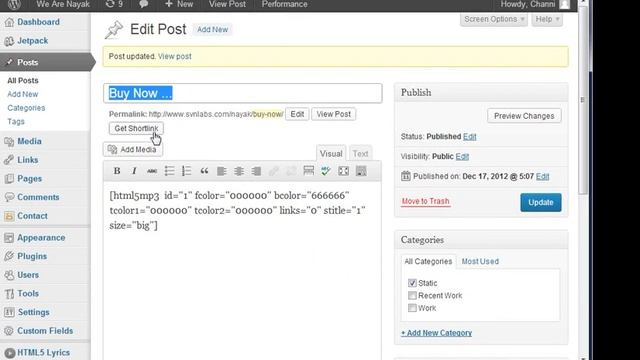
Task: Apply strikethrough formatting
Action: [152, 171]
